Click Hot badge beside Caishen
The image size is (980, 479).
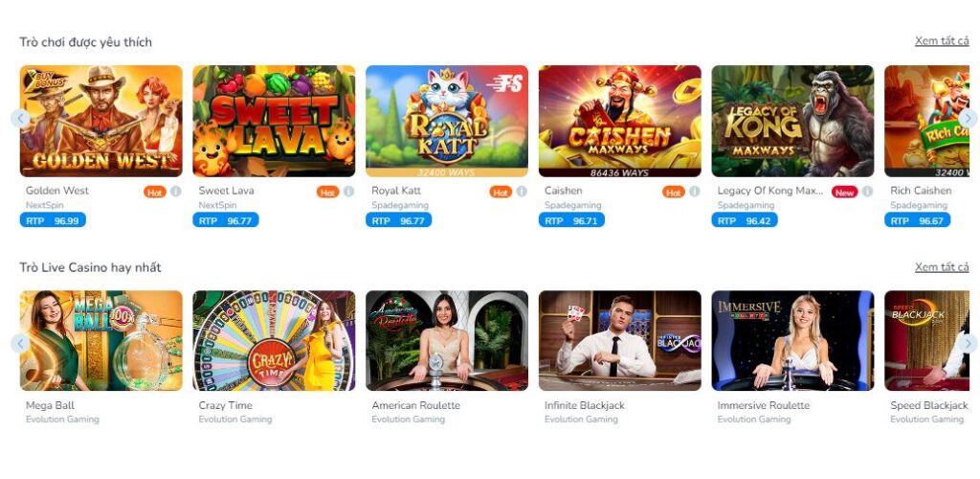point(674,192)
